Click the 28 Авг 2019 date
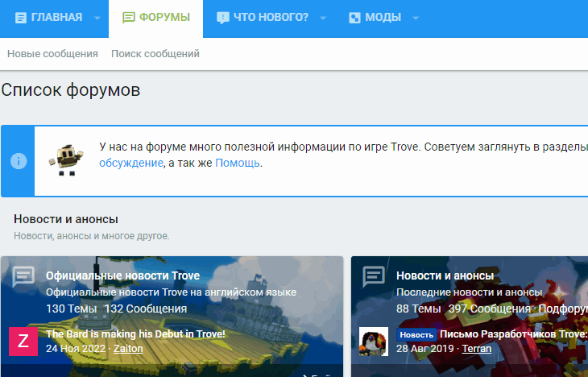Viewport: 588px width, 377px height. coord(425,349)
